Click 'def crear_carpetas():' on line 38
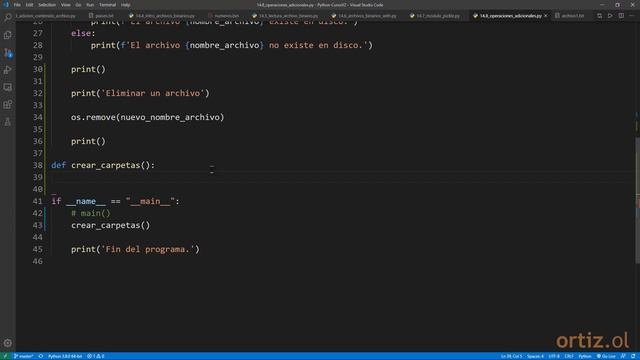 (x=103, y=165)
